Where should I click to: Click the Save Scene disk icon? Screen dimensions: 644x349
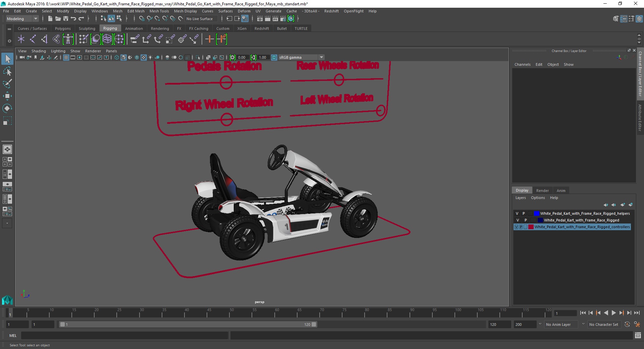click(66, 19)
